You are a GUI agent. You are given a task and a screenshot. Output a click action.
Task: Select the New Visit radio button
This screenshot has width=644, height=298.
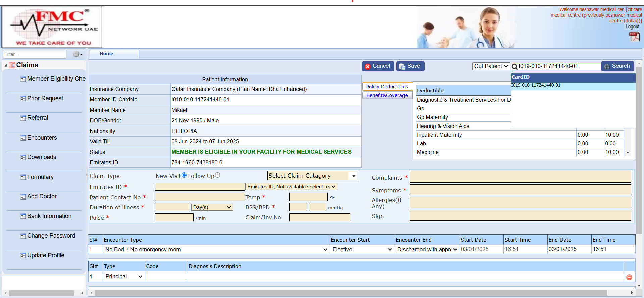pyautogui.click(x=184, y=175)
